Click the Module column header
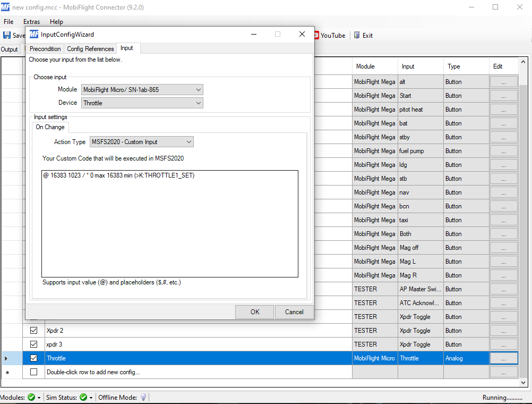The width and height of the screenshot is (532, 404). click(375, 66)
